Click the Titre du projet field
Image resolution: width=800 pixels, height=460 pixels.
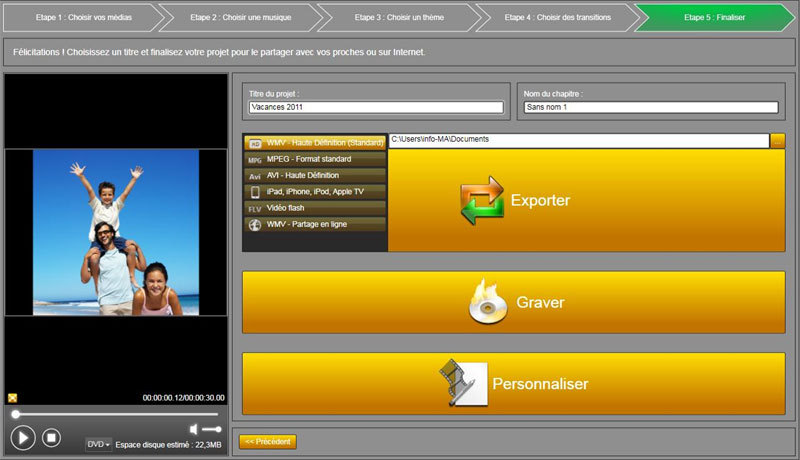376,108
